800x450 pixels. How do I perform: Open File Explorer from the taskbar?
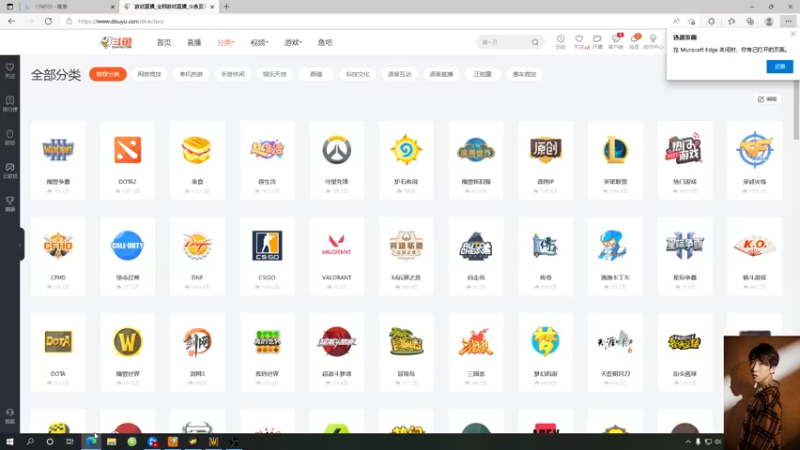click(111, 442)
